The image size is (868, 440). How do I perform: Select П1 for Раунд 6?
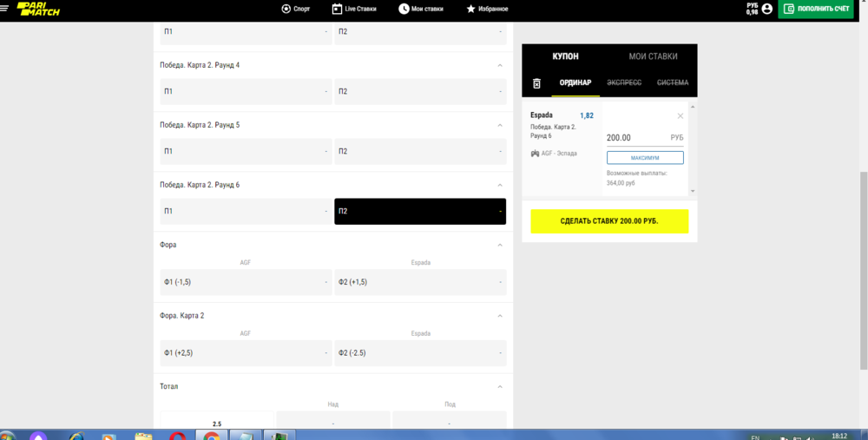246,211
